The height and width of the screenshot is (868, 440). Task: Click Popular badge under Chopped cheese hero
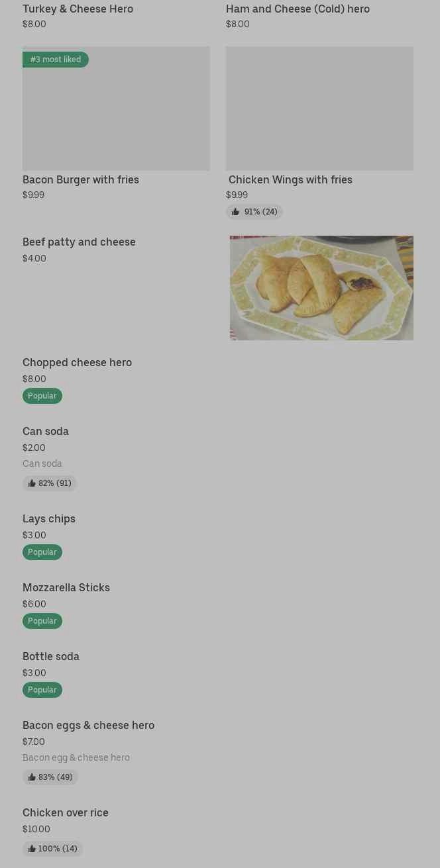point(42,396)
